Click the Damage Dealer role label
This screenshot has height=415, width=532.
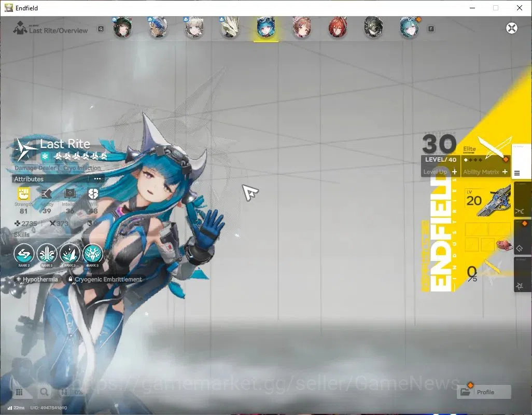pyautogui.click(x=35, y=168)
